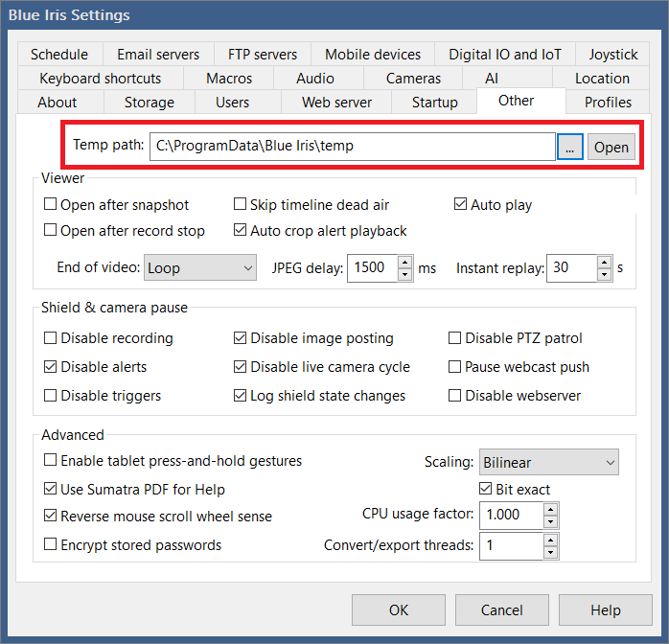Open the Scaling Bilinear dropdown
Screen dimensions: 669x644
548,462
